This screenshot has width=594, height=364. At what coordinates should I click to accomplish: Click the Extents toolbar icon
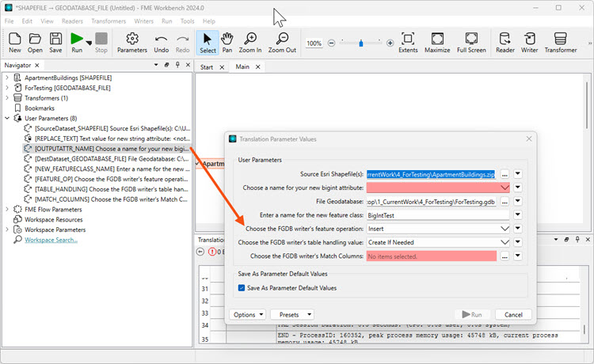[x=408, y=43]
